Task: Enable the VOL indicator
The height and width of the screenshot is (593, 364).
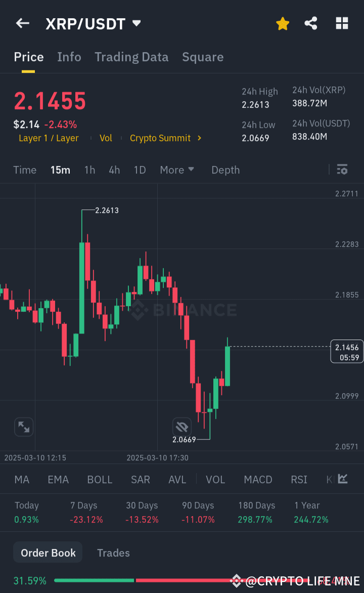Action: tap(215, 479)
